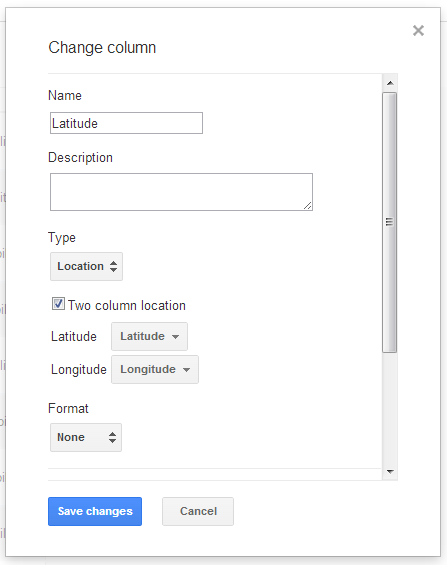Focus the Description text area
This screenshot has height=565, width=447.
[181, 192]
